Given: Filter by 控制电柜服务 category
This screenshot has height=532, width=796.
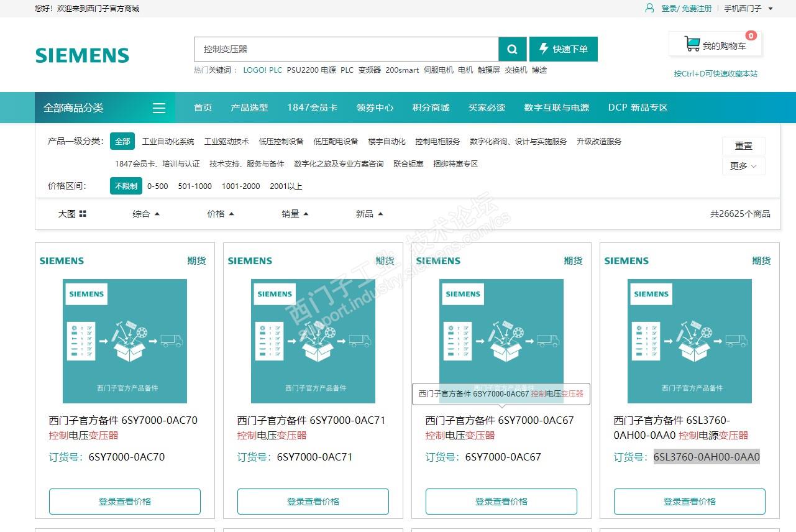Looking at the screenshot, I should [438, 141].
